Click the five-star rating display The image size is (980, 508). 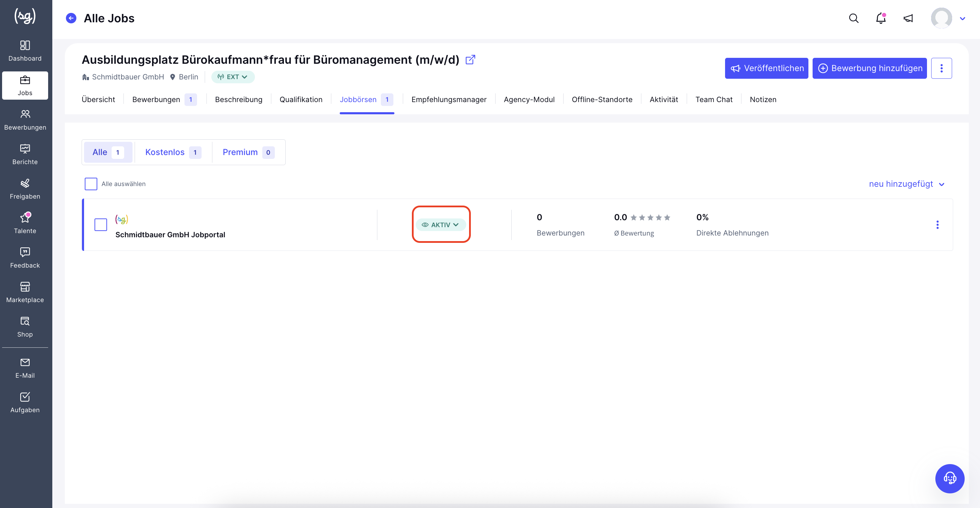[650, 217]
